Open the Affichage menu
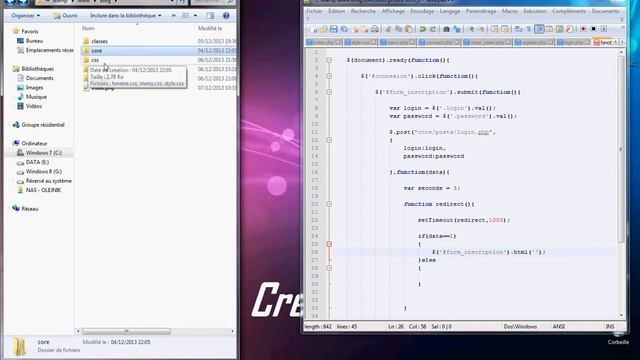This screenshot has height=360, width=640. pyautogui.click(x=393, y=11)
